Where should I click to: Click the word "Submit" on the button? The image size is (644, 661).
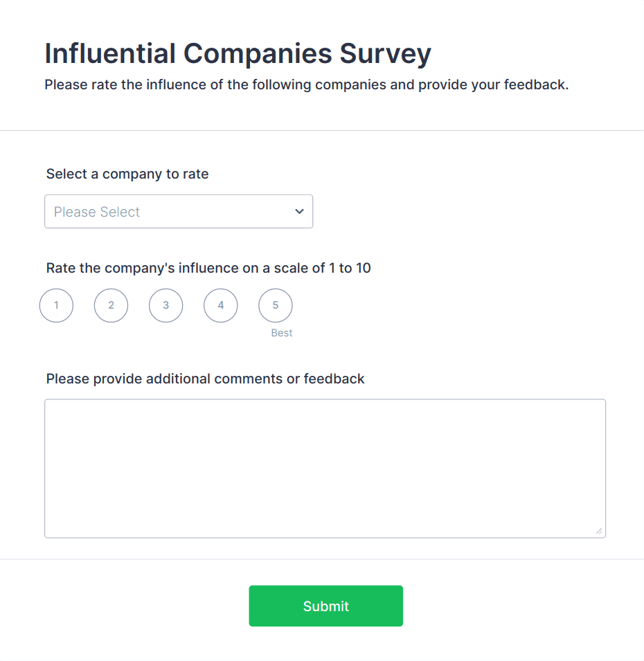(325, 606)
